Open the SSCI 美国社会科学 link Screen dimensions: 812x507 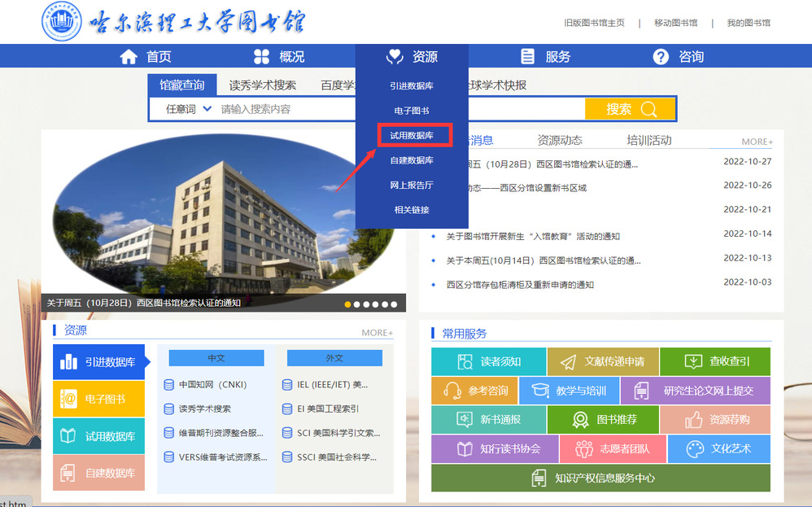coord(337,457)
